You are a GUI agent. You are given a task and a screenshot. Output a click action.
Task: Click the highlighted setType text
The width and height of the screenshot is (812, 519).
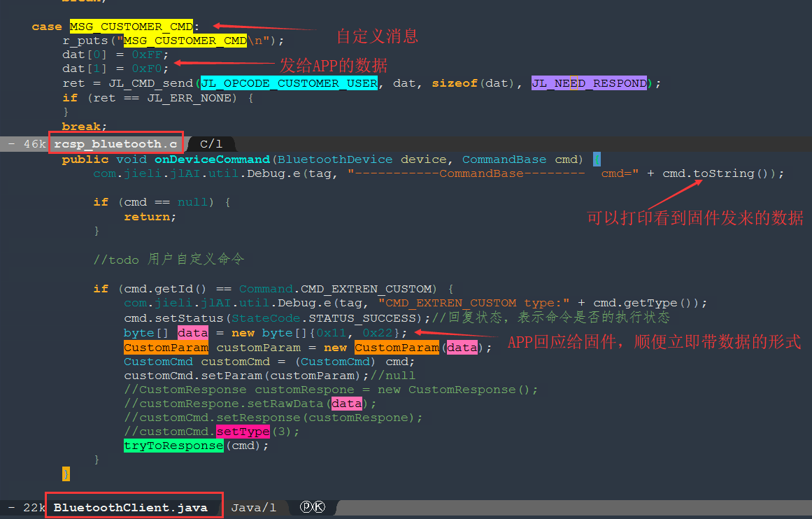[x=243, y=431]
